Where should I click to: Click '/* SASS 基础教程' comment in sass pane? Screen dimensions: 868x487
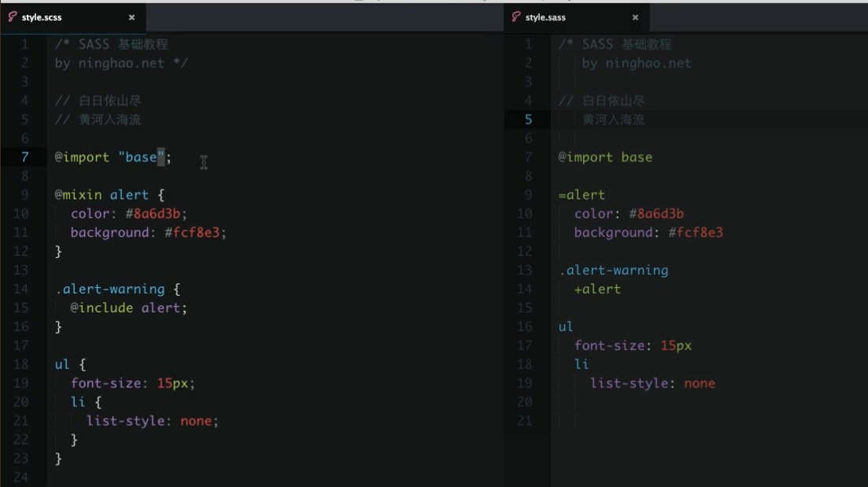[x=615, y=44]
